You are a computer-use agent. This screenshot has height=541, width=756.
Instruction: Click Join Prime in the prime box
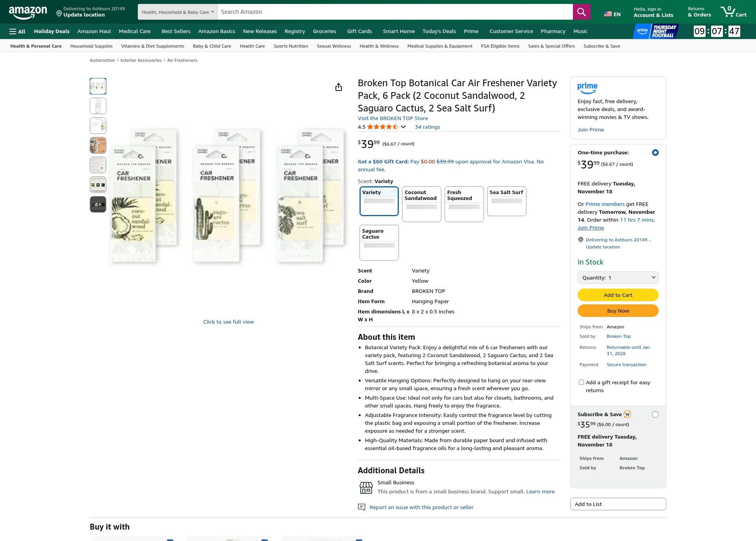pos(591,130)
